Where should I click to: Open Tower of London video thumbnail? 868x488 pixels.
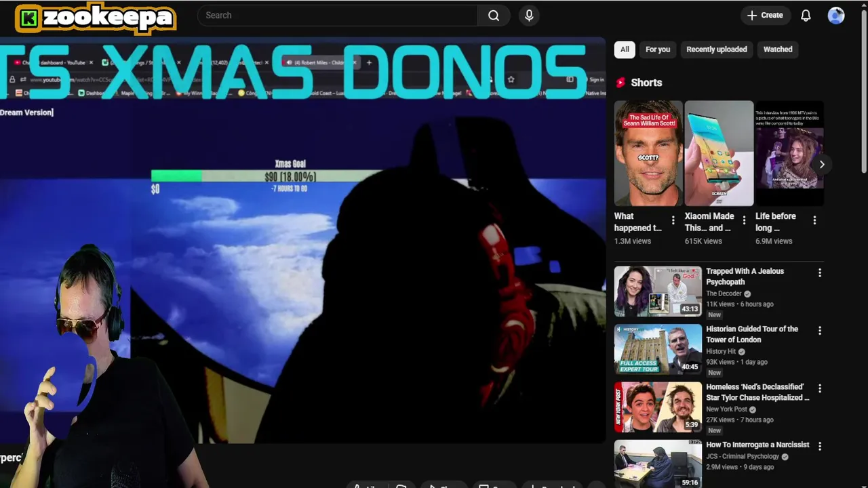[x=658, y=349]
